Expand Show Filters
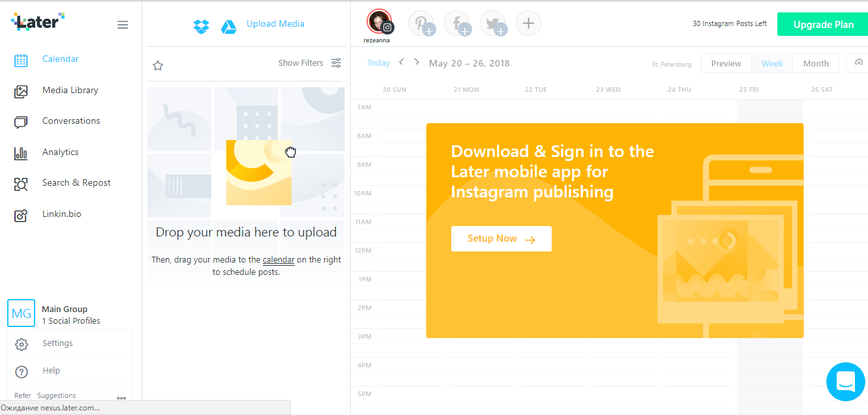Image resolution: width=868 pixels, height=415 pixels. click(301, 63)
